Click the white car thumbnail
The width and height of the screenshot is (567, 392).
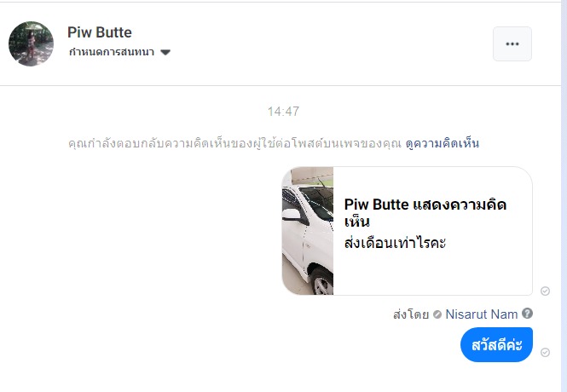click(x=308, y=230)
